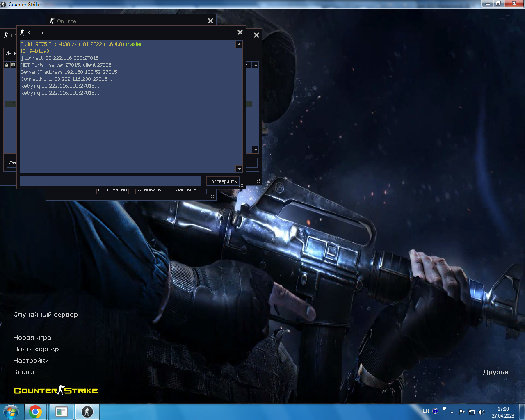Switch to the Интернет tab in server browser
The height and width of the screenshot is (420, 525).
click(10, 53)
